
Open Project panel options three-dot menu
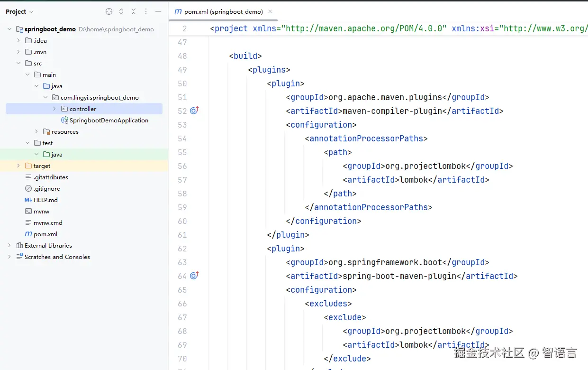coord(146,11)
